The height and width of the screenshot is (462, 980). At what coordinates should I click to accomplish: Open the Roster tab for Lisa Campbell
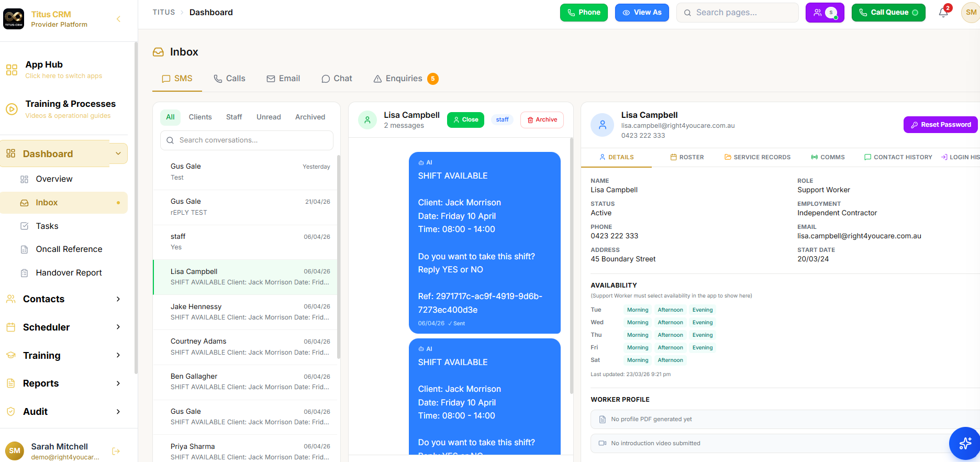click(x=687, y=157)
